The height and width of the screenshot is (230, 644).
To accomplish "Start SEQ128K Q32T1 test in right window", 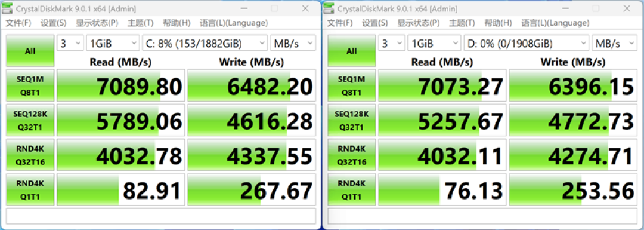I will pyautogui.click(x=352, y=121).
